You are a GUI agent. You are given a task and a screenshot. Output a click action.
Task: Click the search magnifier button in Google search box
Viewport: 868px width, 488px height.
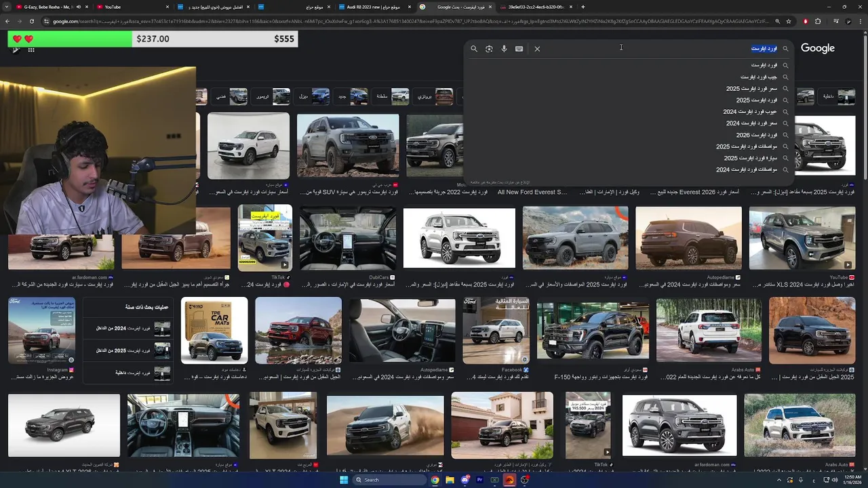tap(474, 49)
